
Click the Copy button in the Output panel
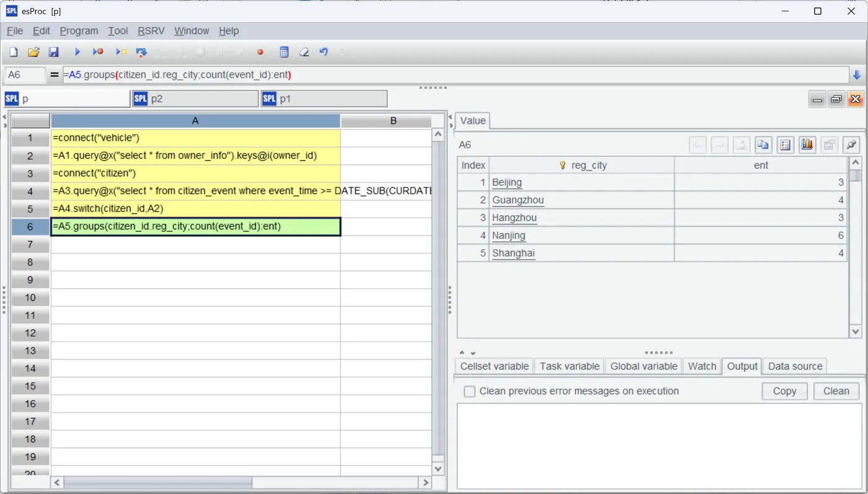(784, 391)
